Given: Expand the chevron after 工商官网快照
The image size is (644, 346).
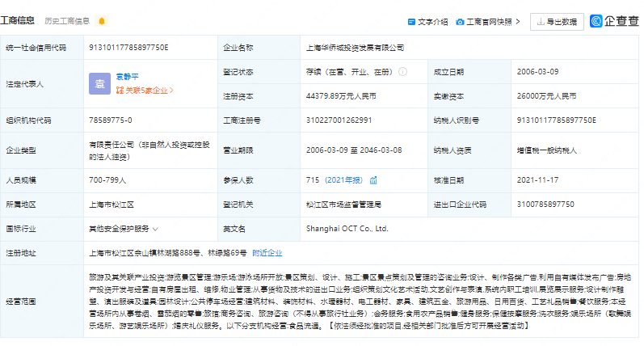Looking at the screenshot, I should click(x=517, y=21).
